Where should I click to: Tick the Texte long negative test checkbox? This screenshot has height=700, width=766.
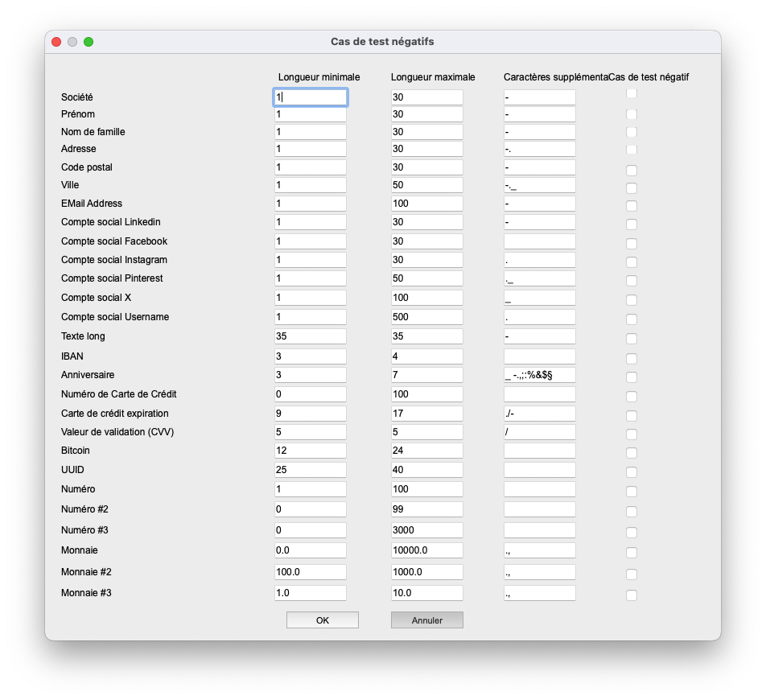632,339
